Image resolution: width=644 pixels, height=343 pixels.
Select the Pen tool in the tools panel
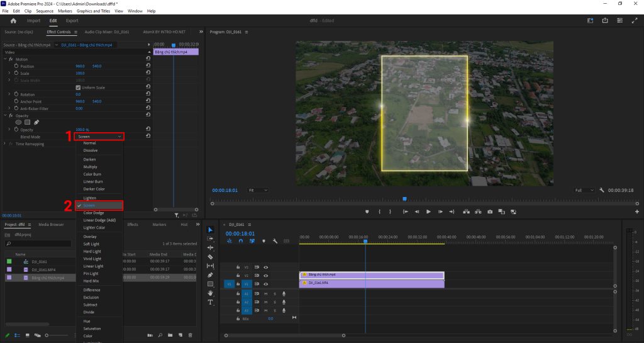coord(210,275)
